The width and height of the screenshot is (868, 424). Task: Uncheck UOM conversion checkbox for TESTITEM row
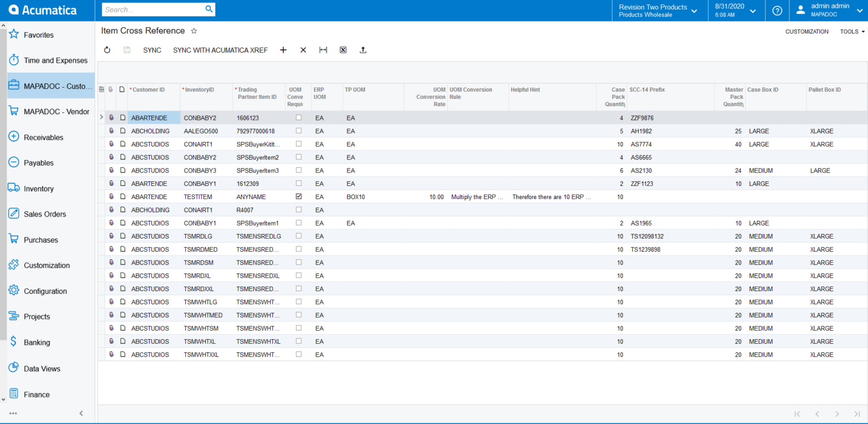[299, 197]
